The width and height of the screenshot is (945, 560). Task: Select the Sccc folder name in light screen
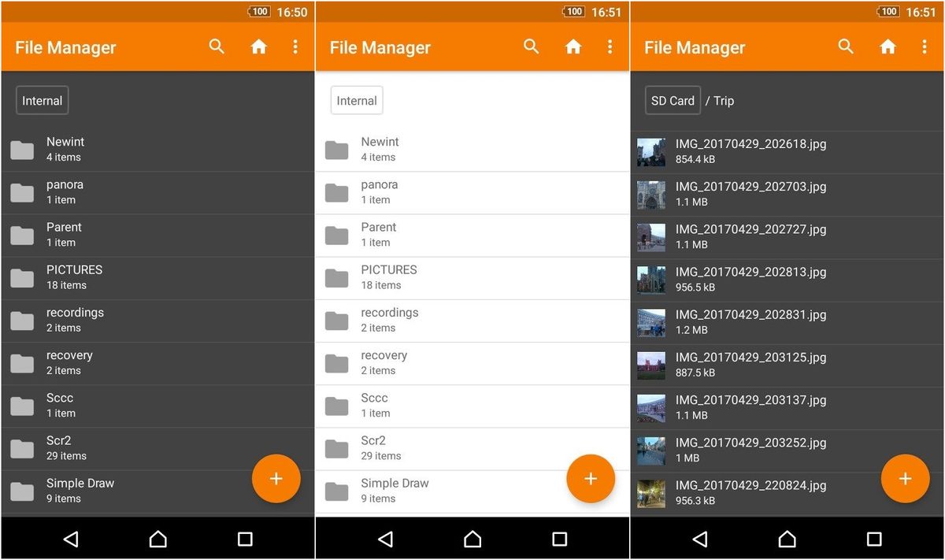click(375, 398)
